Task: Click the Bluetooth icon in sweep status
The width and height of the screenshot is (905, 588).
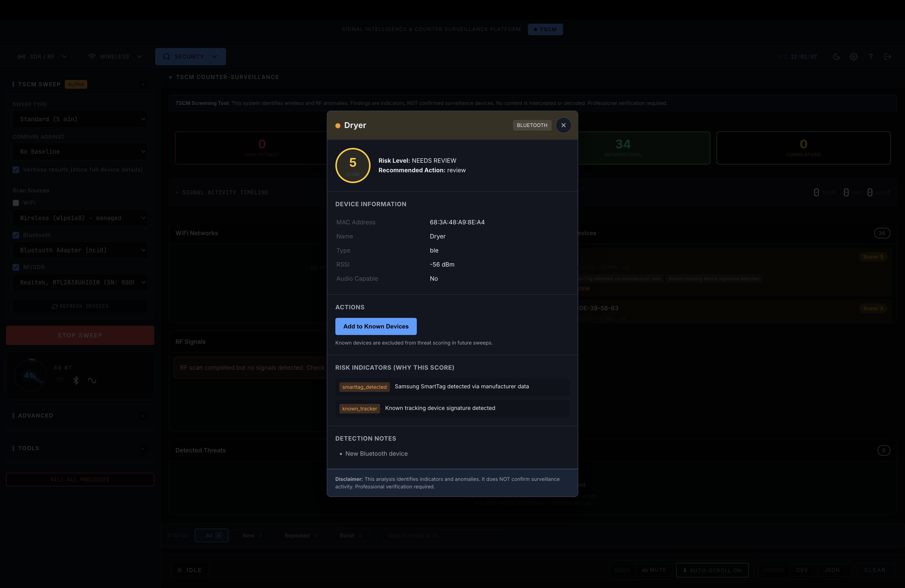Action: pyautogui.click(x=76, y=380)
